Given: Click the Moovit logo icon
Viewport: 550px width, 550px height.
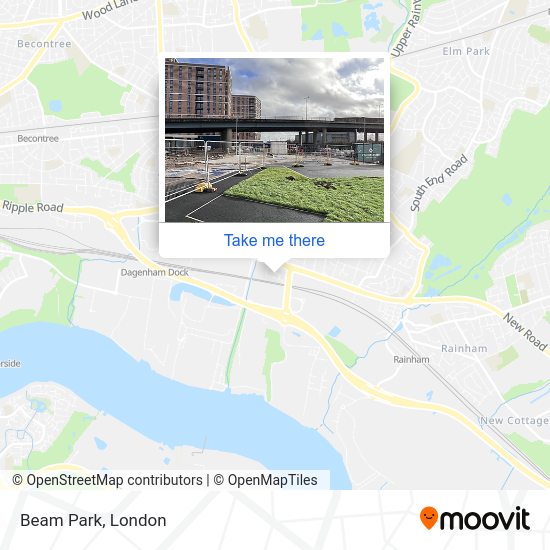Looking at the screenshot, I should pos(429,518).
